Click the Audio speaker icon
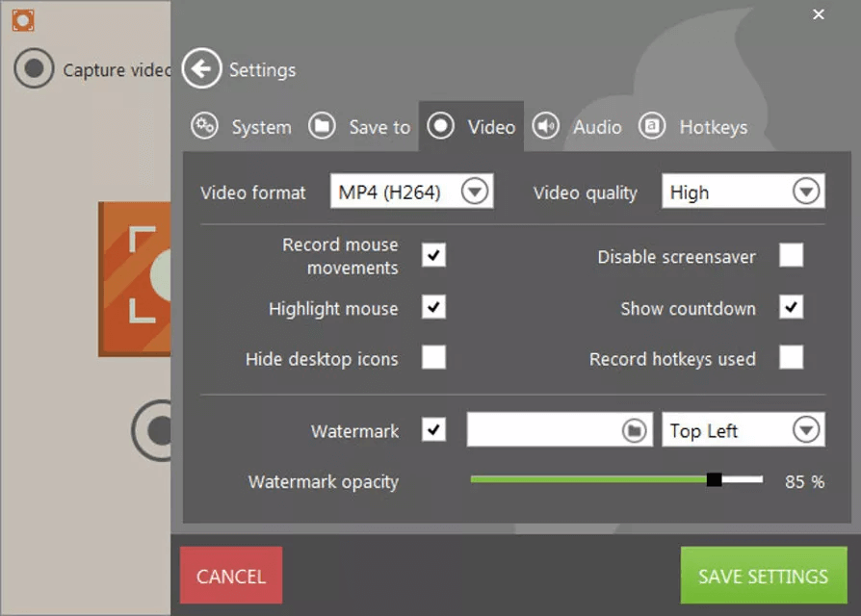 (x=546, y=126)
